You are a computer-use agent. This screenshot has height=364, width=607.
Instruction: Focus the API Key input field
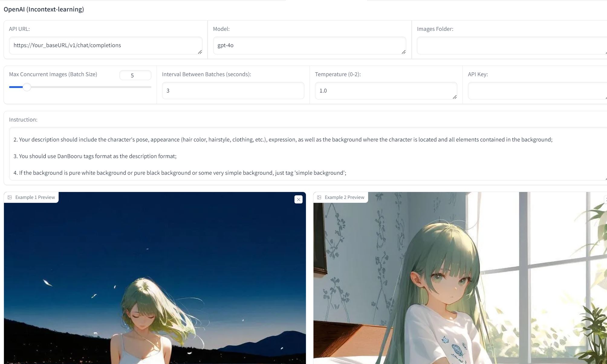tap(537, 90)
